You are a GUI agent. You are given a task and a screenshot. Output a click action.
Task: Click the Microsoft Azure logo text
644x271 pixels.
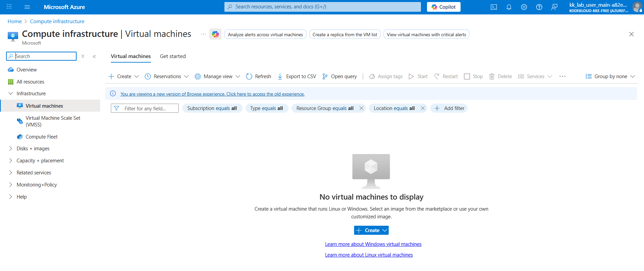click(x=64, y=7)
